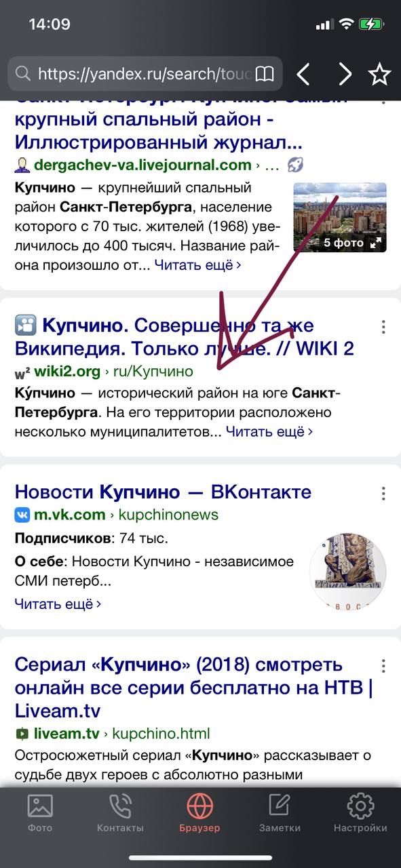Open Новости Купчино — ВКонтакте link
Image resolution: width=401 pixels, height=868 pixels.
pos(163,492)
